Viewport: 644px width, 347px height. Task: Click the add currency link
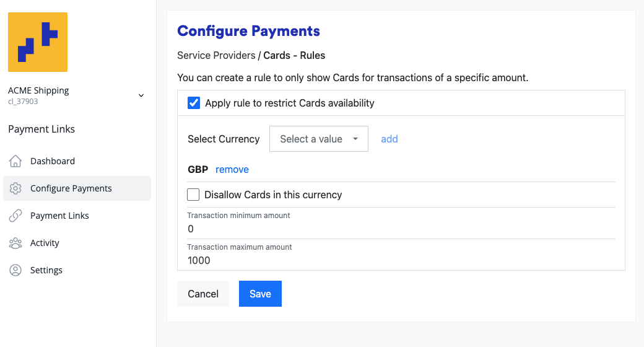(389, 139)
